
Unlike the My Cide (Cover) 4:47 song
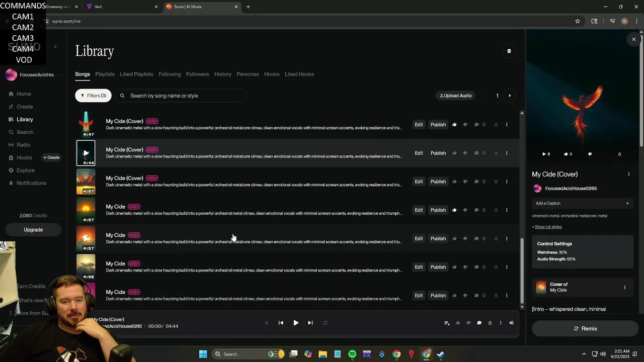(454, 125)
